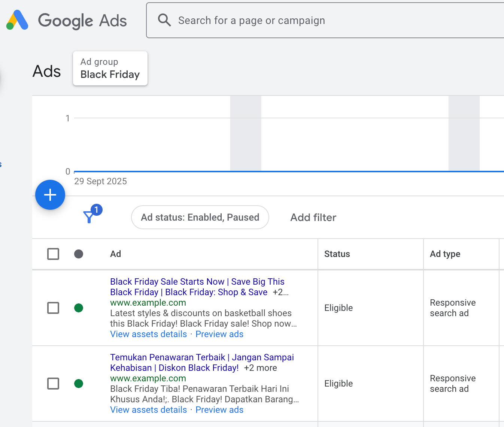Expand '+2 more' on Temukan Penawaran ad
504x427 pixels.
pos(260,368)
